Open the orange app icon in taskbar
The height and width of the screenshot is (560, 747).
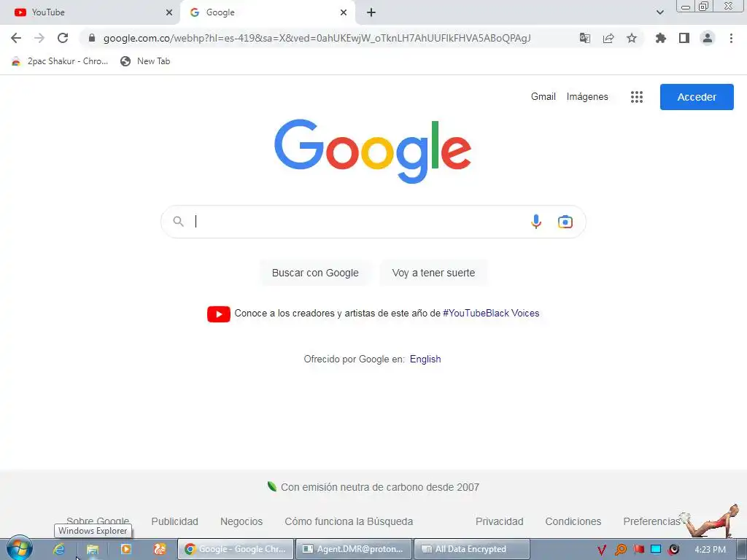159,549
